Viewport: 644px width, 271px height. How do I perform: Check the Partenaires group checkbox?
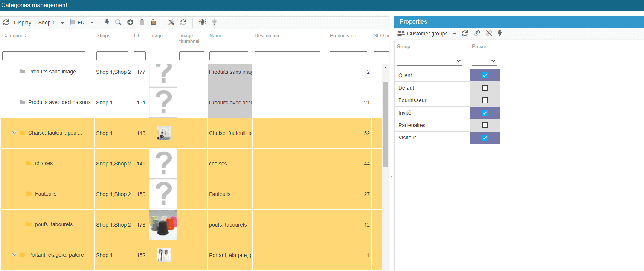point(485,125)
